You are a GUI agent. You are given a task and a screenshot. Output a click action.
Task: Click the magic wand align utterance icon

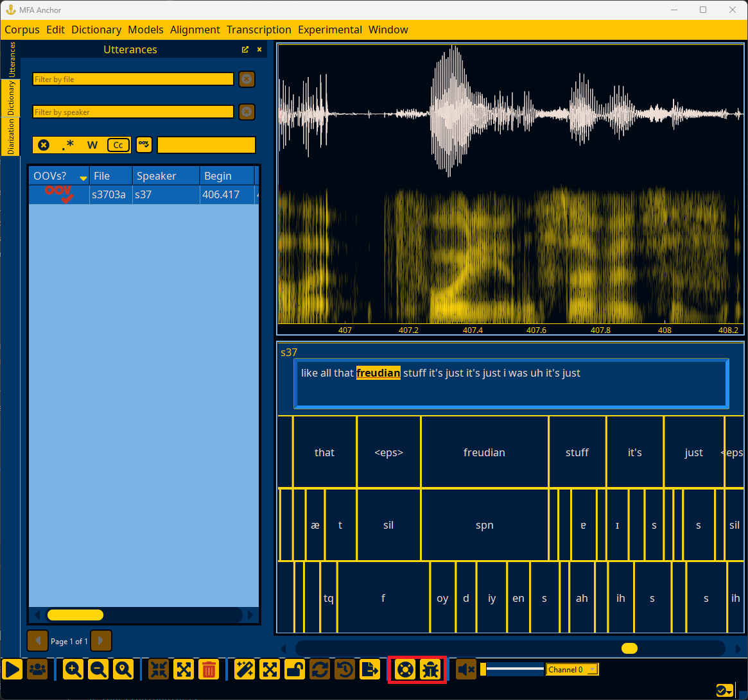[x=244, y=669]
